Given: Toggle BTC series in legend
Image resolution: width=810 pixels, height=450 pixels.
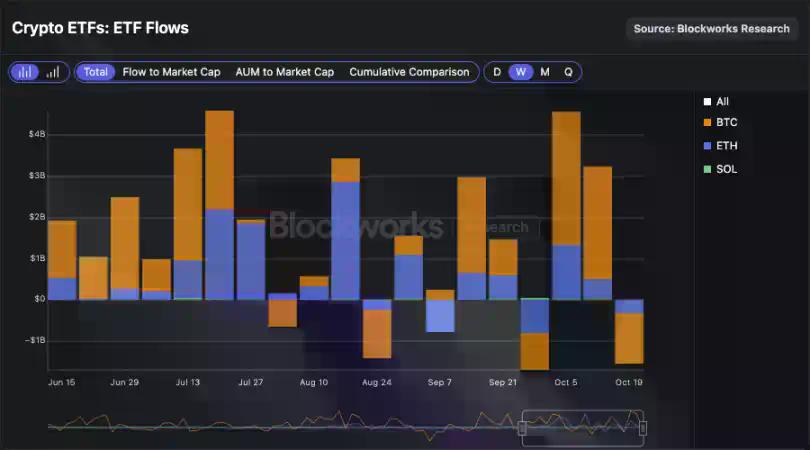Looking at the screenshot, I should (725, 123).
